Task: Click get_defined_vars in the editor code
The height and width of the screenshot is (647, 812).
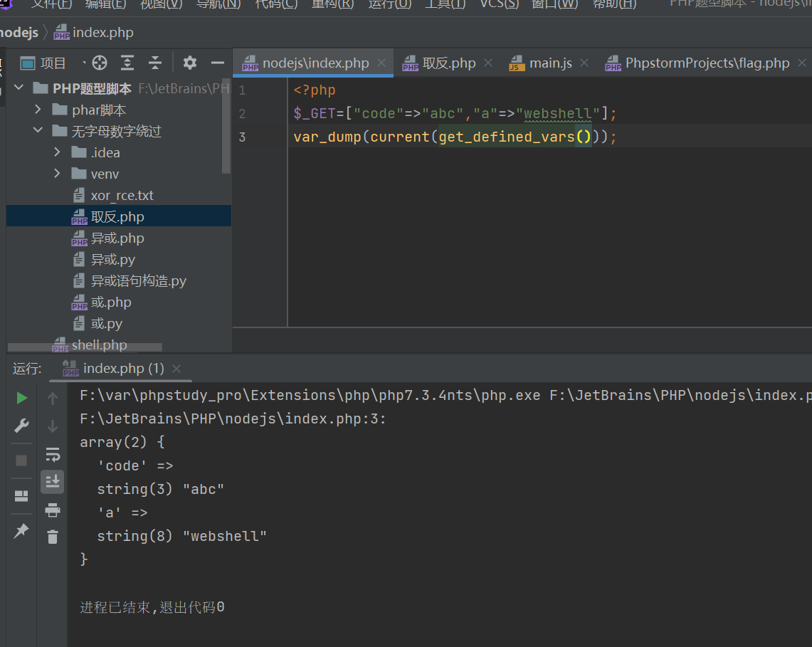Action: [x=507, y=137]
